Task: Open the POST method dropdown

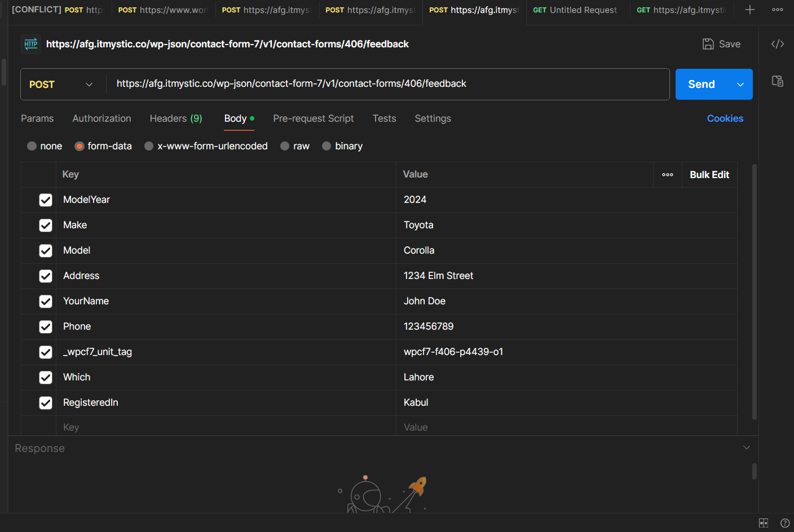Action: 61,85
